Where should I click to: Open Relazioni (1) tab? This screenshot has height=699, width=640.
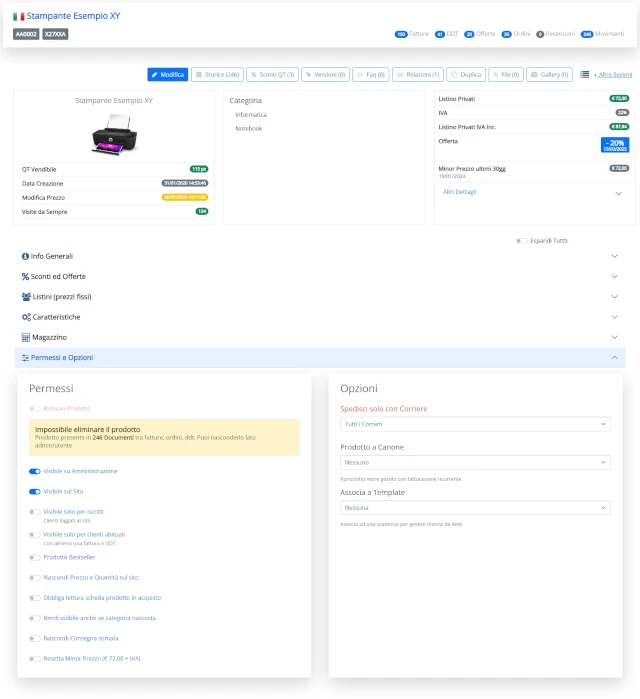coord(418,74)
